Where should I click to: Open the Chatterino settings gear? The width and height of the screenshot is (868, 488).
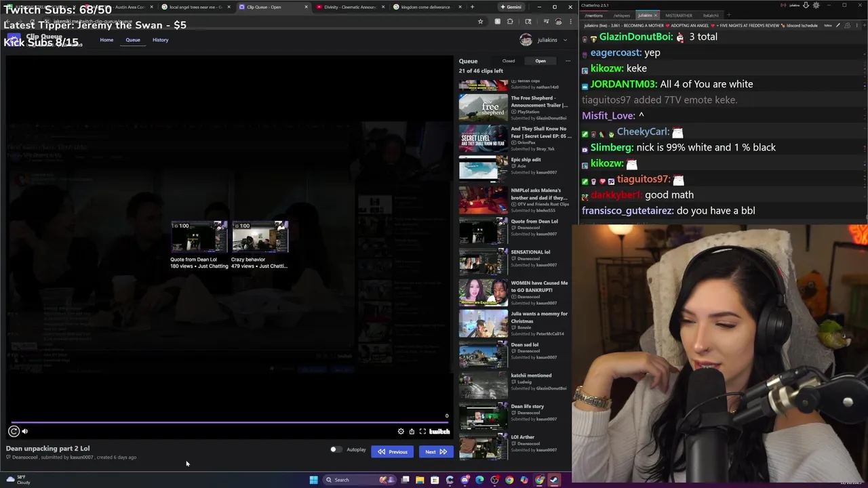(x=816, y=5)
